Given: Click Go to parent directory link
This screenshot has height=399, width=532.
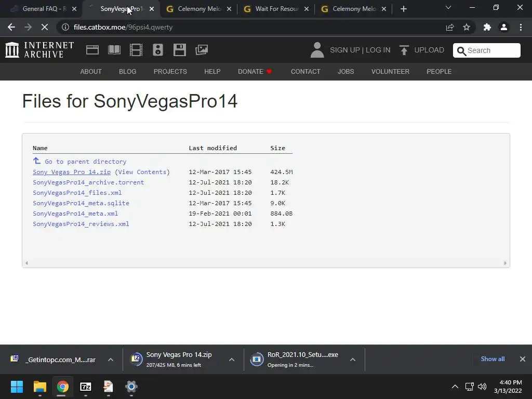Looking at the screenshot, I should click(86, 162).
